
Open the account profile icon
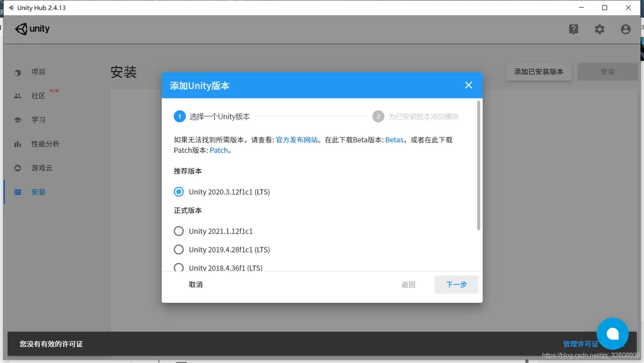625,29
